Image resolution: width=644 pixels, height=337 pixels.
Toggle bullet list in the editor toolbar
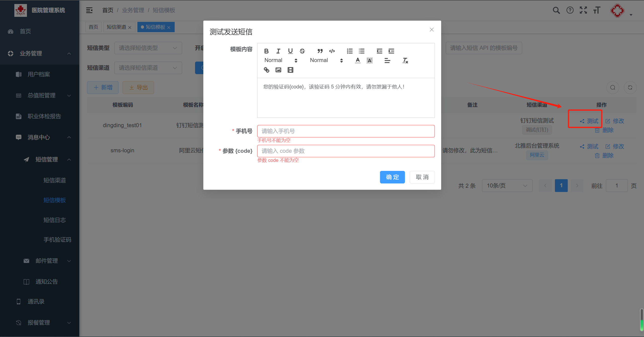361,51
